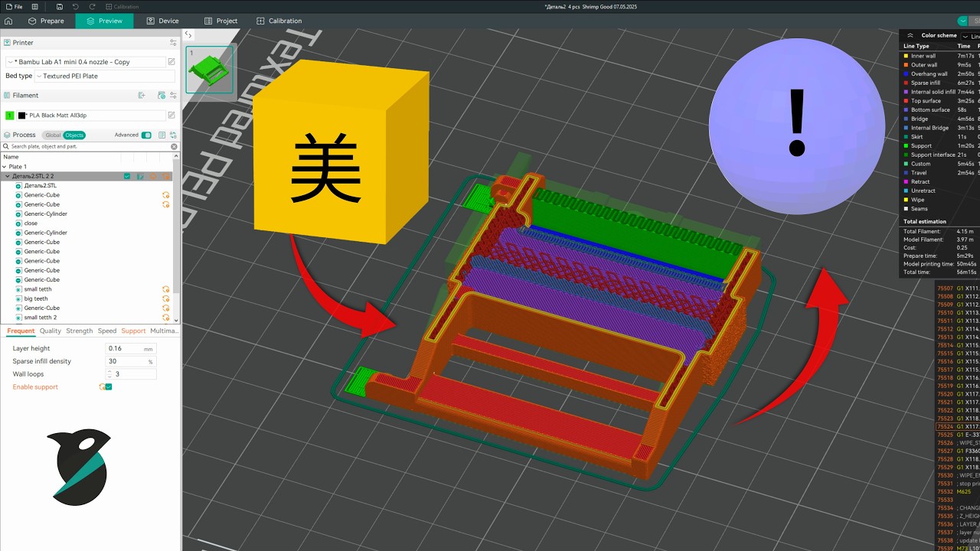Click the Preview tab
The image size is (980, 551).
pos(104,21)
